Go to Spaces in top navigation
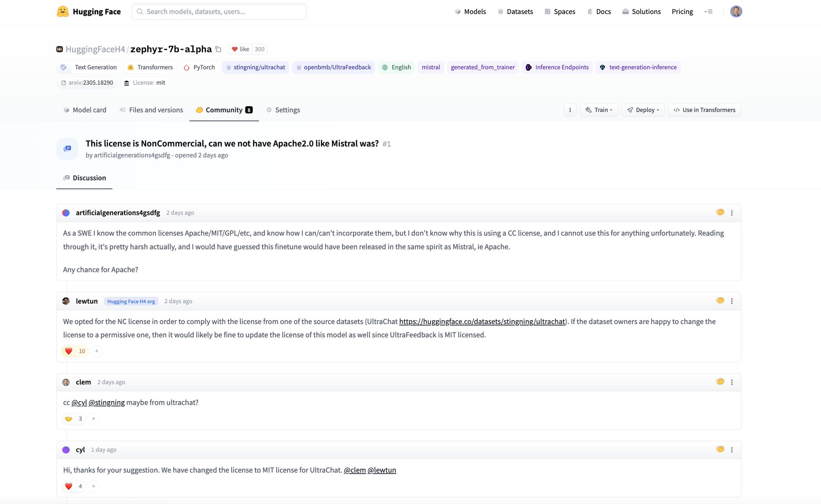 560,12
